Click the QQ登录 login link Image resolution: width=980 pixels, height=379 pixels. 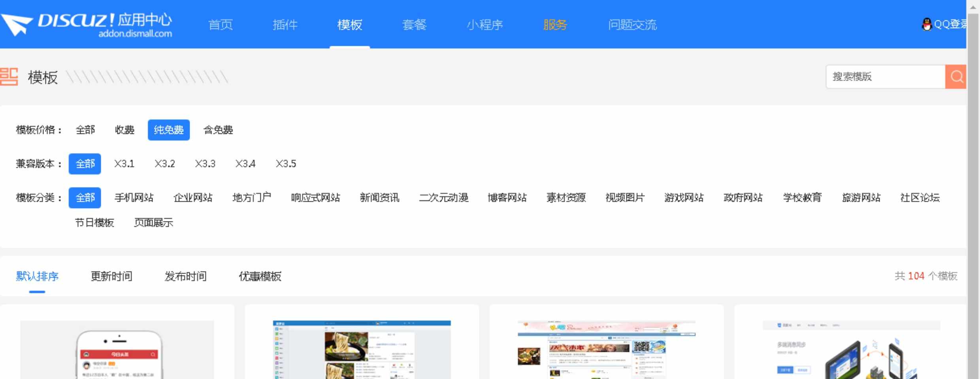tap(950, 24)
